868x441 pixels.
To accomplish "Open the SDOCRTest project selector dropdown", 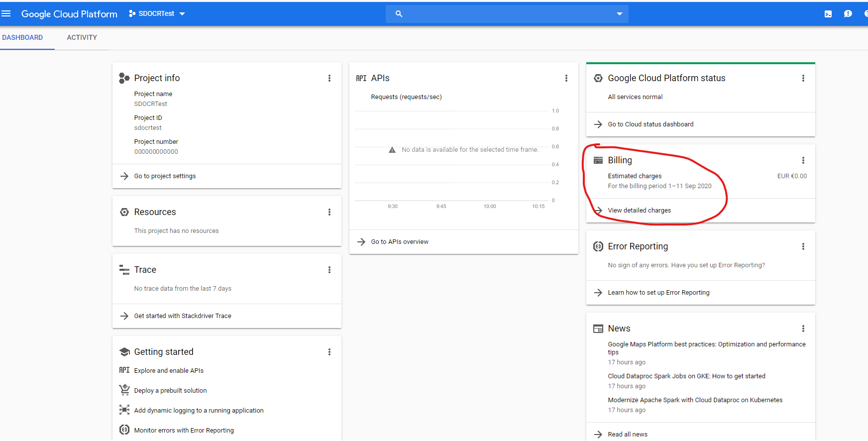I will 157,14.
